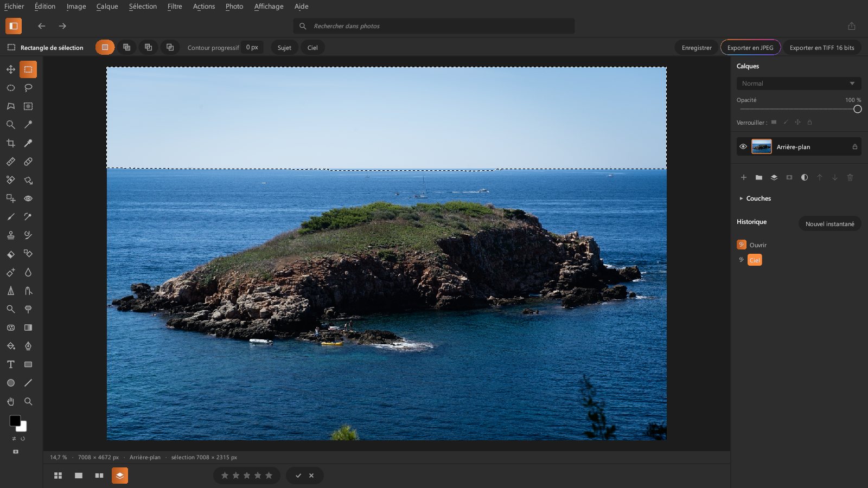
Task: Open the Calque menu
Action: click(107, 7)
